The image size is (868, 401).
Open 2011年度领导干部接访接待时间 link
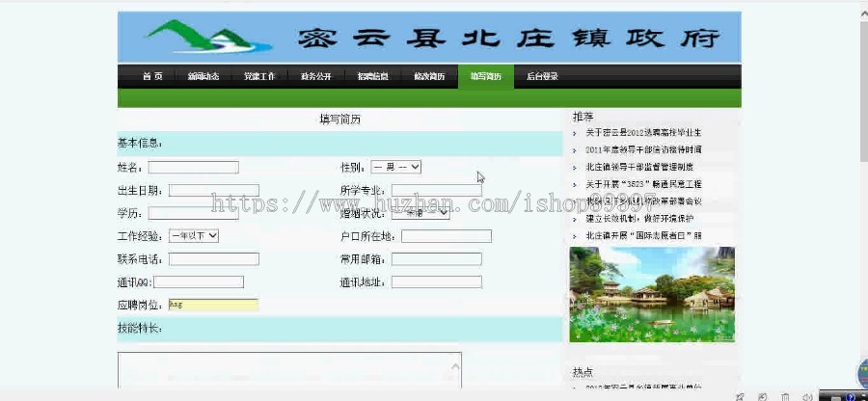[x=643, y=149]
